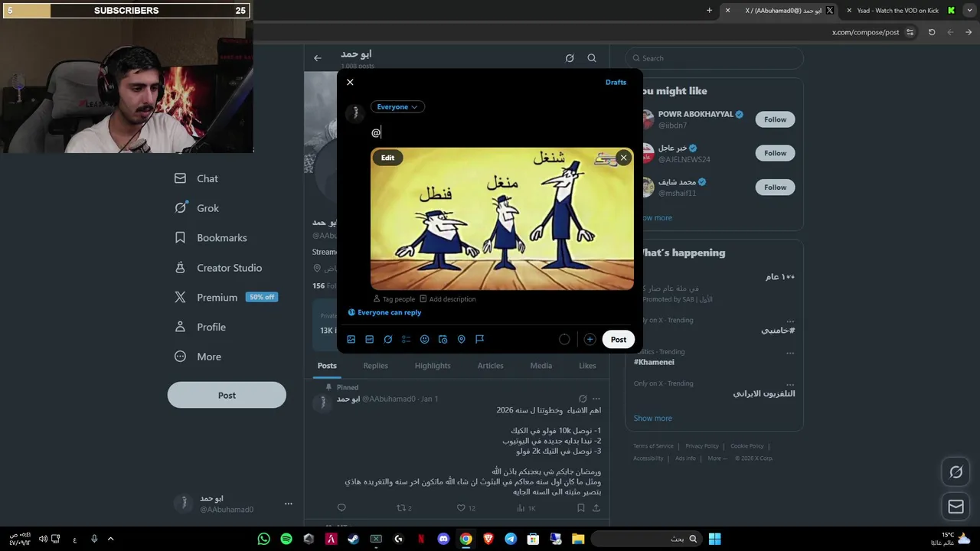Switch to the Highlights tab
Viewport: 980px width, 551px height.
(x=433, y=366)
